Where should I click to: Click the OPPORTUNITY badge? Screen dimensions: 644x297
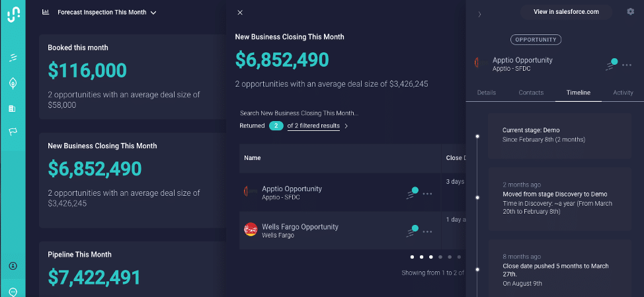[536, 40]
